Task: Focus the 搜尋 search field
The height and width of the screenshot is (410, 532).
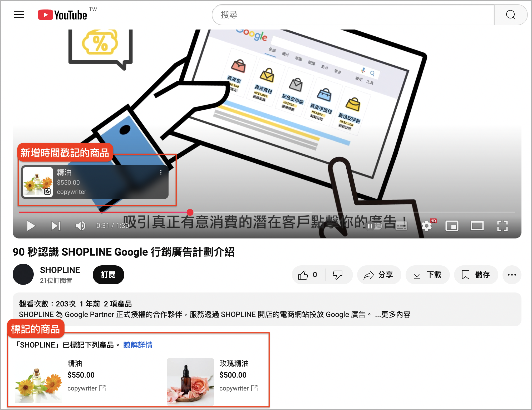Action: click(x=353, y=15)
